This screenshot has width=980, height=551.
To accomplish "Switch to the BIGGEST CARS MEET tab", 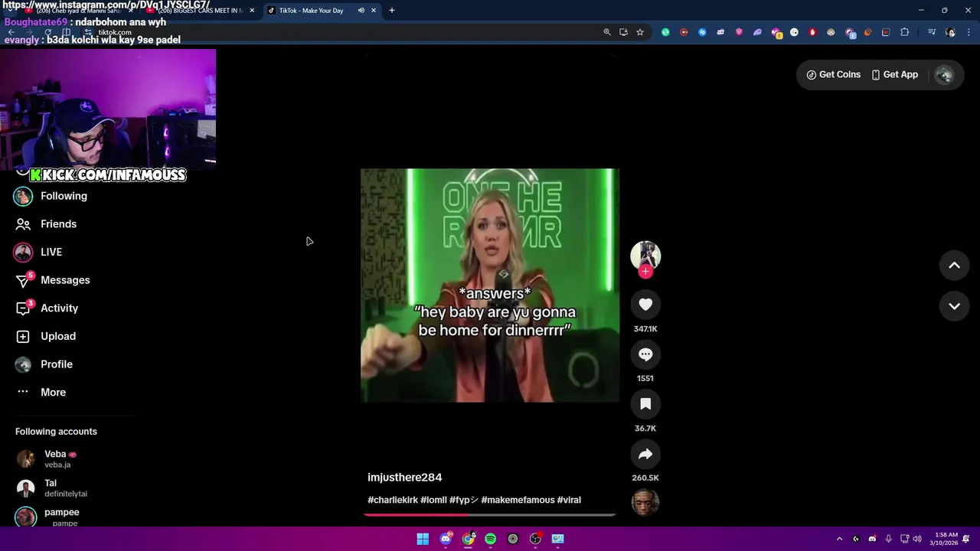I will (199, 11).
